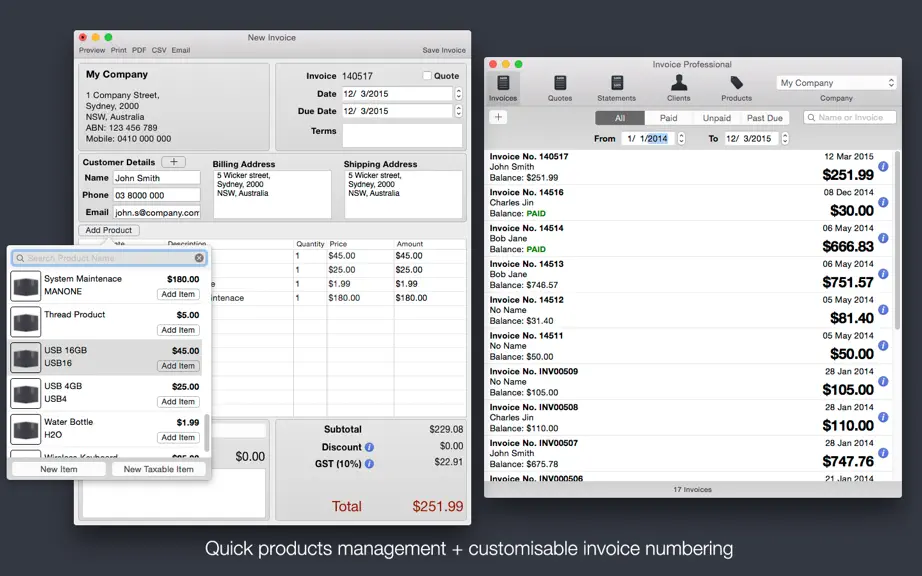This screenshot has width=922, height=576.
Task: Click the Discount info icon
Action: [369, 447]
